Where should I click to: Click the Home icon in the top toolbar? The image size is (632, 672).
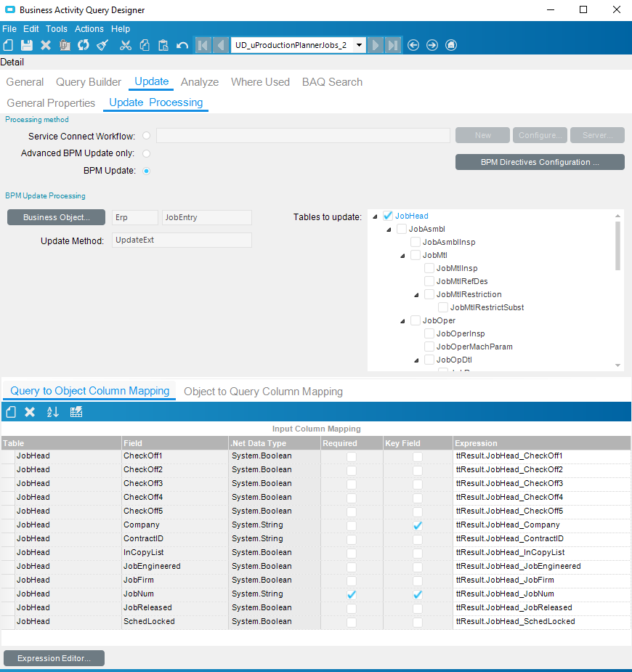click(451, 45)
